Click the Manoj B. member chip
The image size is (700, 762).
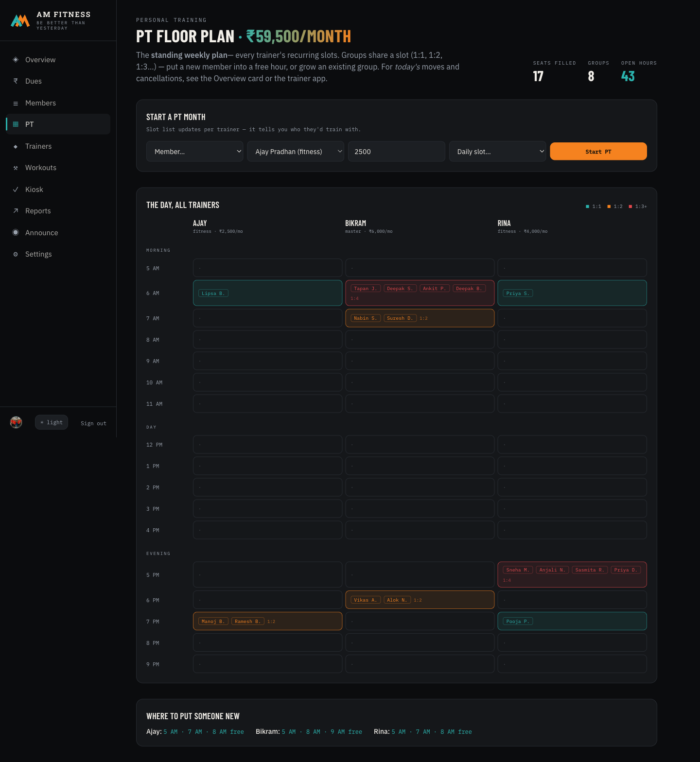(x=213, y=621)
